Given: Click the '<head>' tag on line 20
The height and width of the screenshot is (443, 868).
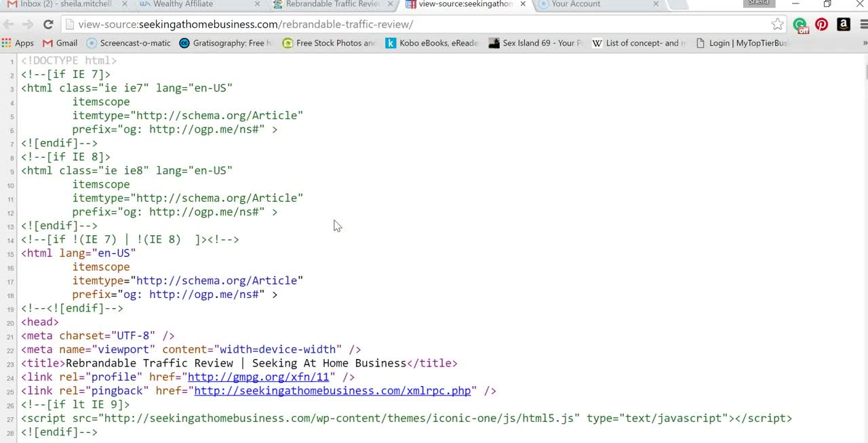Looking at the screenshot, I should click(x=40, y=322).
